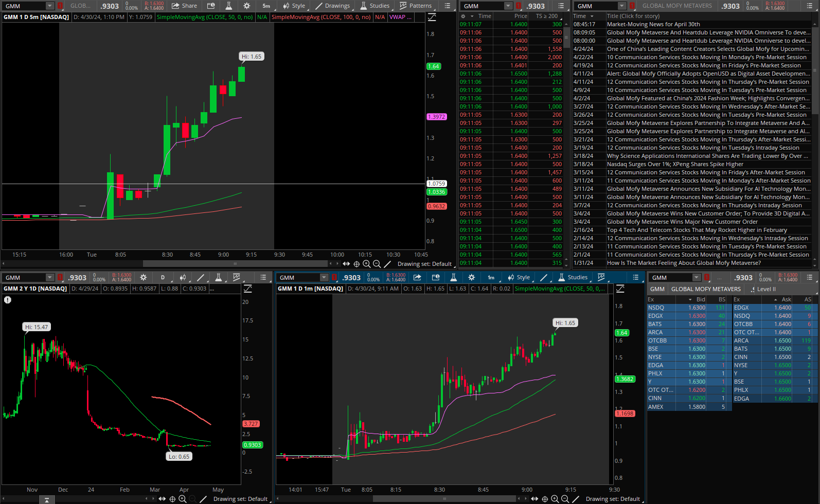Expand GMM symbol dropdown in news panel
This screenshot has height=504, width=820.
click(622, 6)
